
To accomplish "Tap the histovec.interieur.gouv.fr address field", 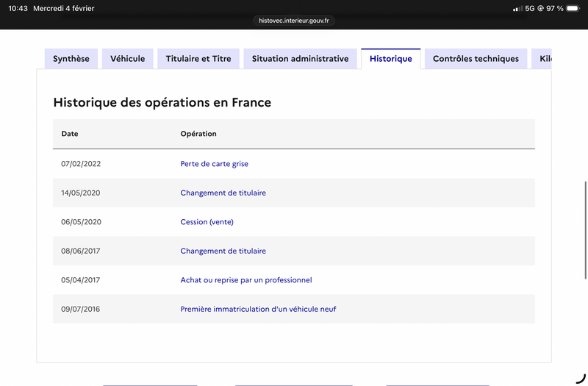I will [294, 21].
